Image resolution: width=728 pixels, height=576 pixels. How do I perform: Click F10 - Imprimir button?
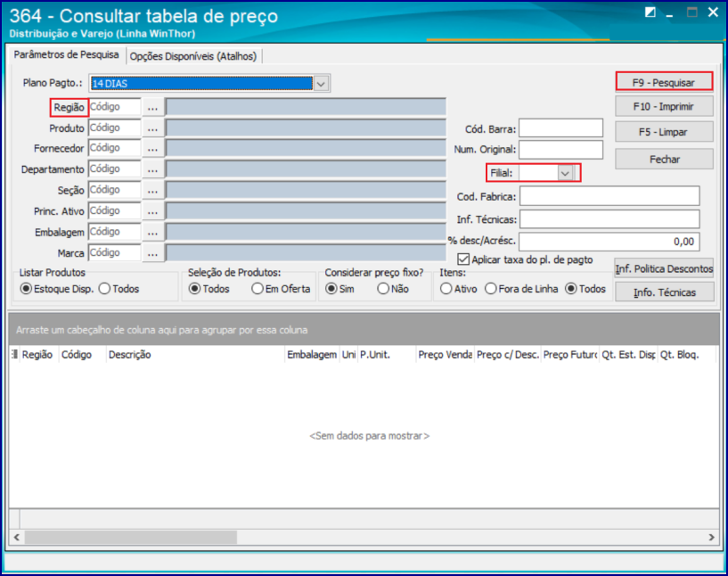[x=664, y=106]
